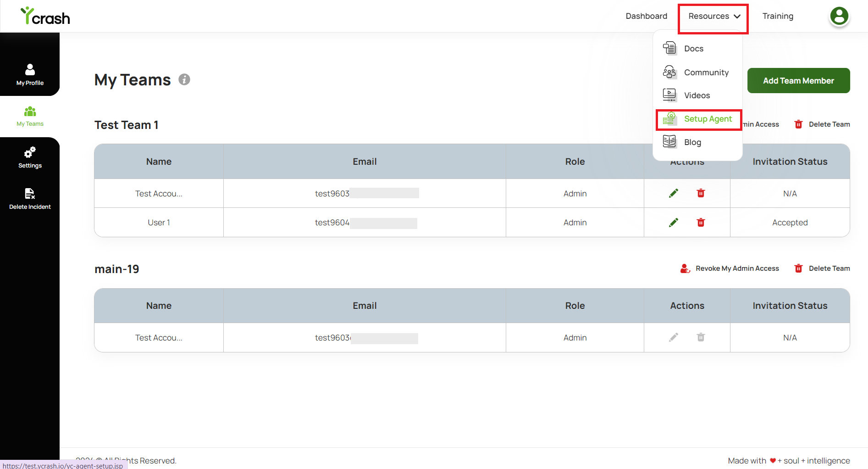This screenshot has height=469, width=868.
Task: Delete User 1 with trash icon
Action: pyautogui.click(x=701, y=223)
